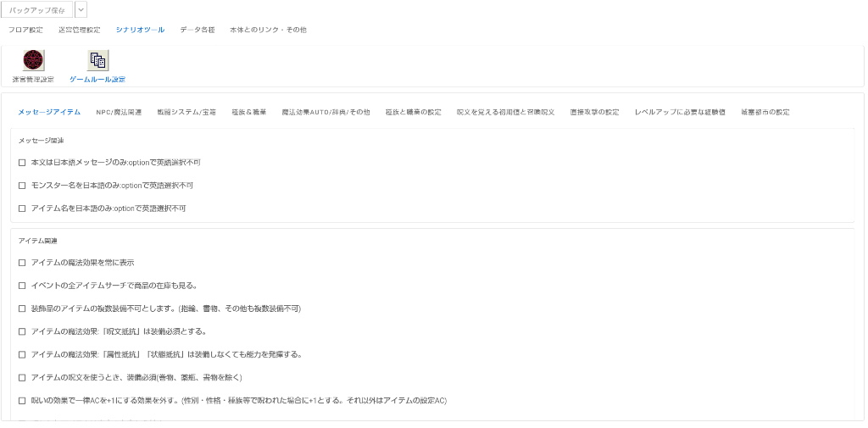The width and height of the screenshot is (868, 428).
Task: Switch to the 迷宮管理設定 top menu tab
Action: (x=79, y=30)
